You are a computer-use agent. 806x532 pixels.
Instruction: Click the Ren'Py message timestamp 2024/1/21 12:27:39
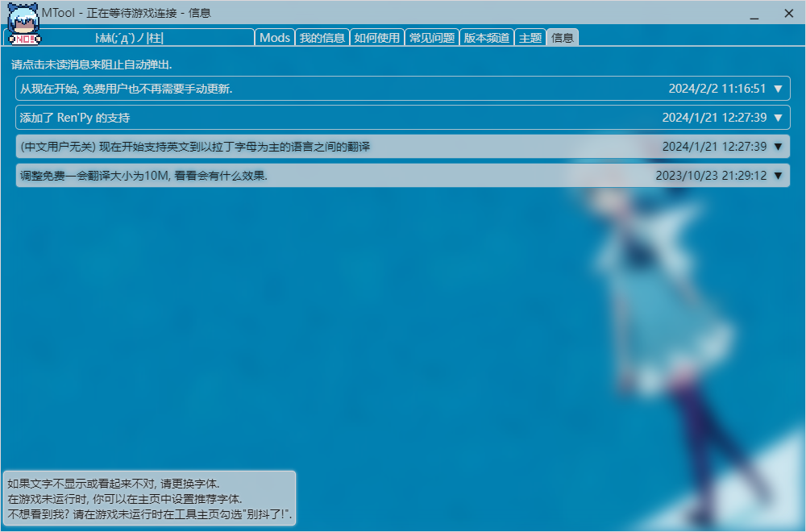coord(714,118)
